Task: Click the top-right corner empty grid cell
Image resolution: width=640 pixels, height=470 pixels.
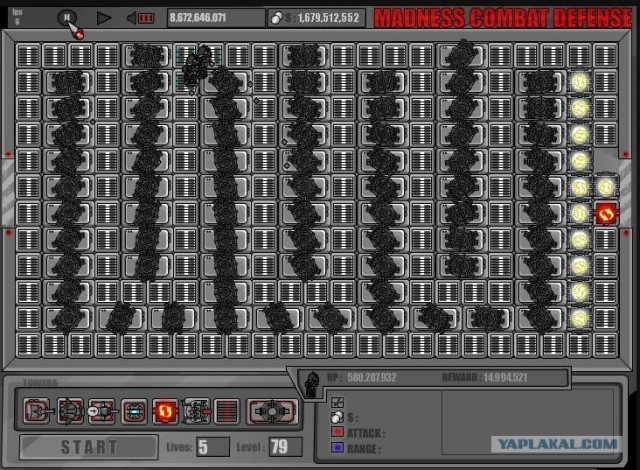Action: 606,55
